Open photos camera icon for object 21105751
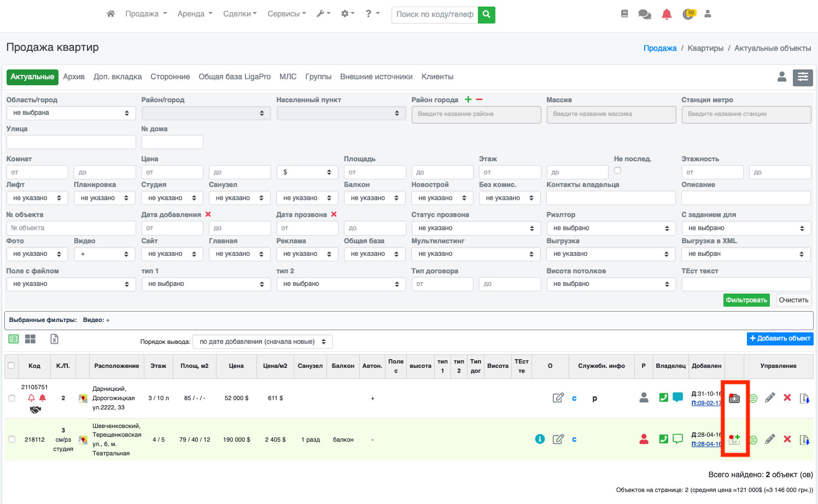The width and height of the screenshot is (818, 504). 734,398
